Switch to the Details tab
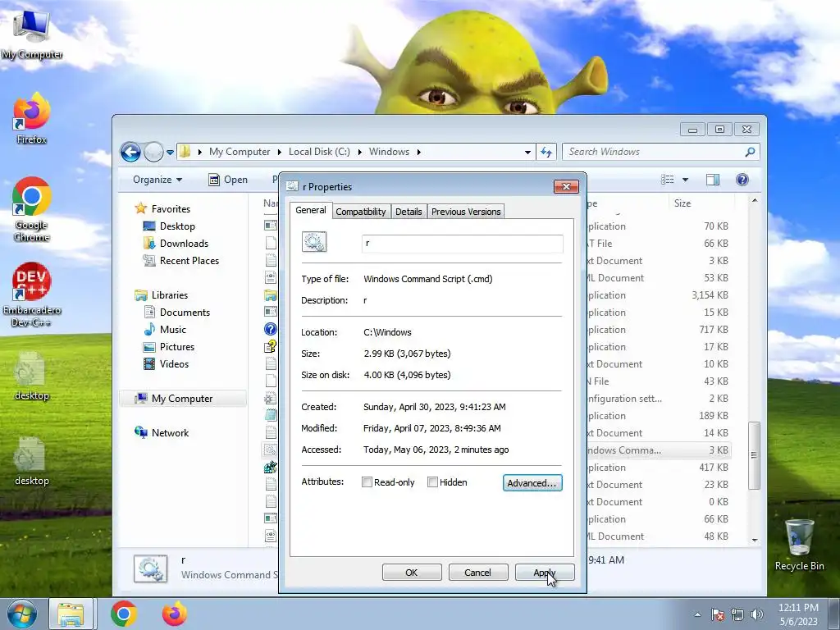This screenshot has height=630, width=840. (409, 212)
